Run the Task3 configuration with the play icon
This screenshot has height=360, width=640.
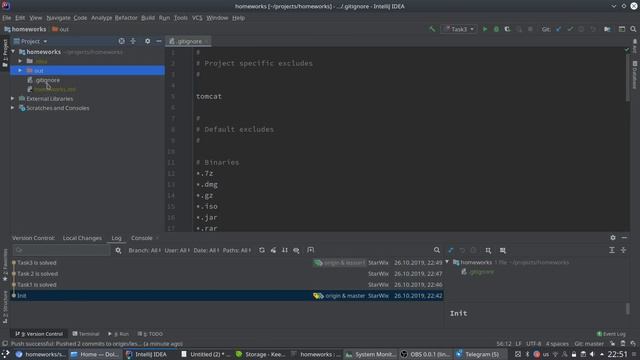point(485,29)
